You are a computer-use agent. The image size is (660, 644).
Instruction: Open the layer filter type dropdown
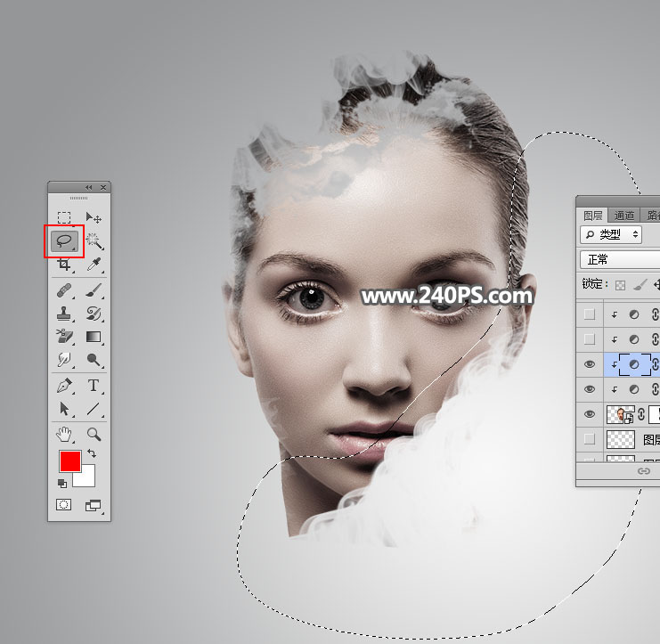[x=610, y=234]
